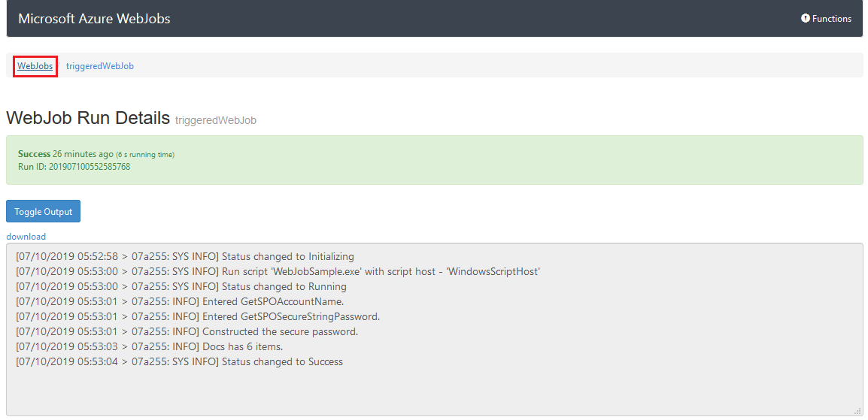Click the exclamation icon beside Functions
Viewport: 868px width, 420px height.
click(x=806, y=18)
